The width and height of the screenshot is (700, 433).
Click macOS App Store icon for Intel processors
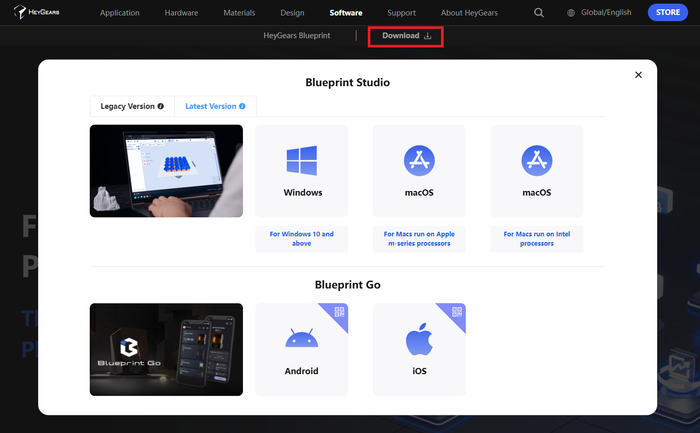pos(537,160)
